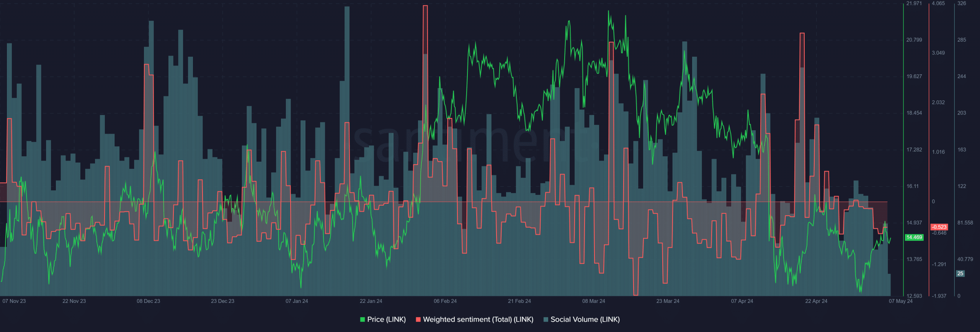Click the 07 Nov 23 date label

[14, 301]
